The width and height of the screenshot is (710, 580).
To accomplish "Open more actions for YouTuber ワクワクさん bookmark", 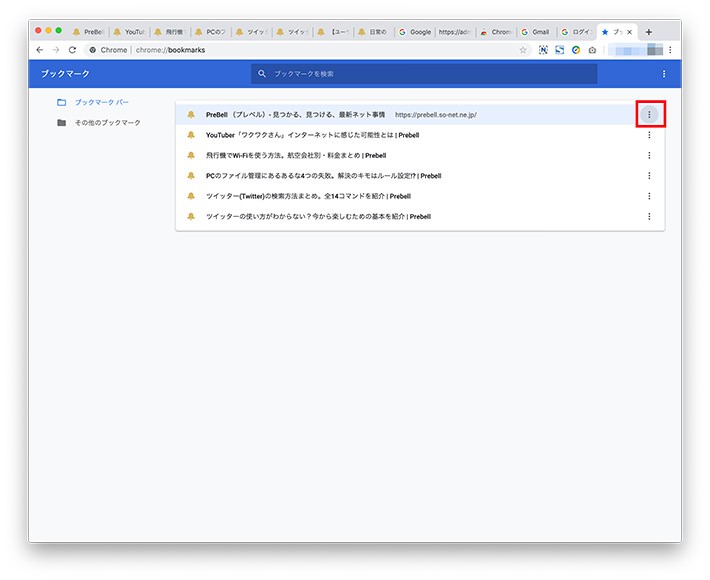I will [x=649, y=135].
